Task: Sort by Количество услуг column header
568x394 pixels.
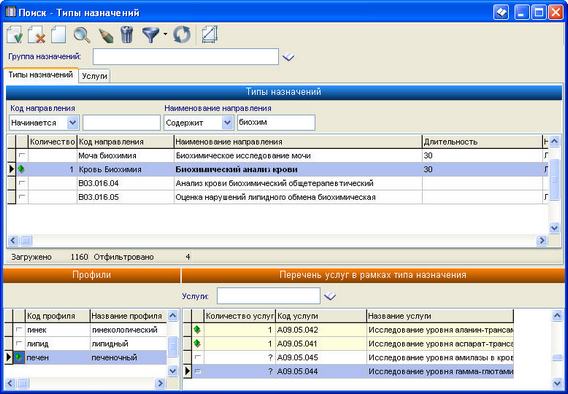Action: tap(240, 316)
